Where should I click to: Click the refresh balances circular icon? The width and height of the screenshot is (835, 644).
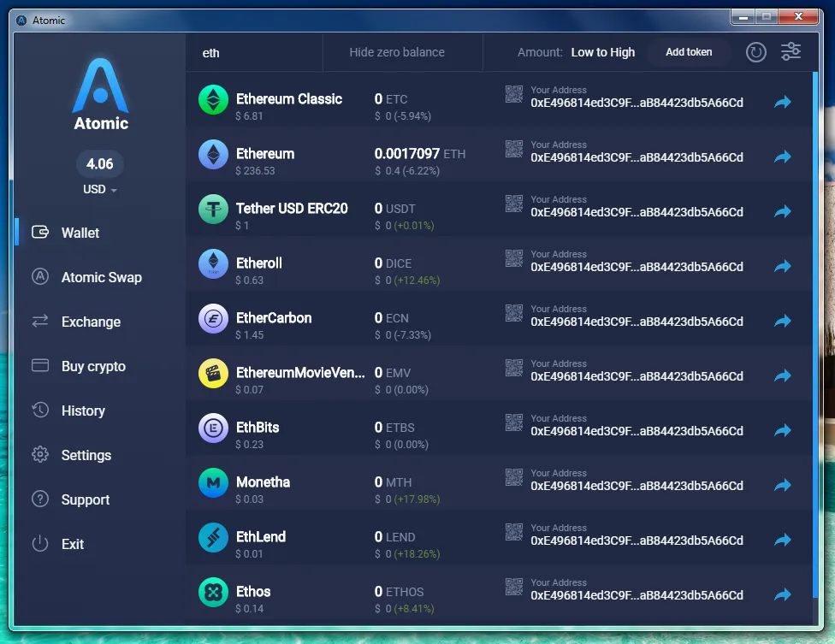pyautogui.click(x=755, y=52)
